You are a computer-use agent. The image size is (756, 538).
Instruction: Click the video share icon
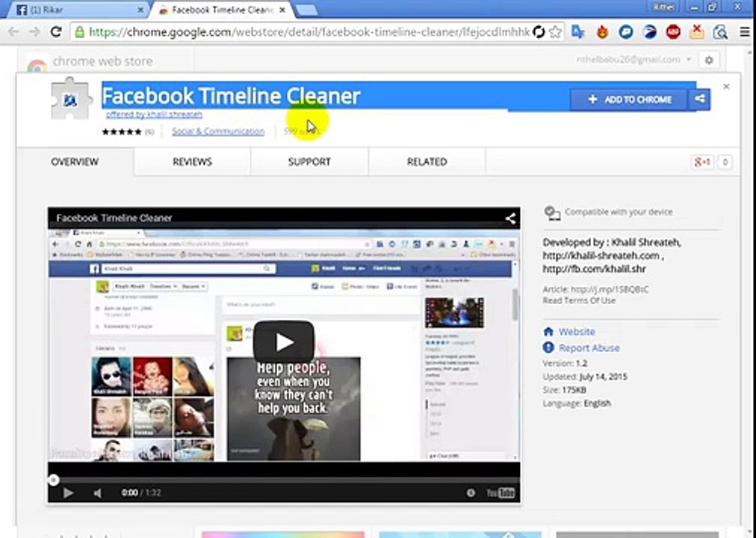pyautogui.click(x=510, y=218)
